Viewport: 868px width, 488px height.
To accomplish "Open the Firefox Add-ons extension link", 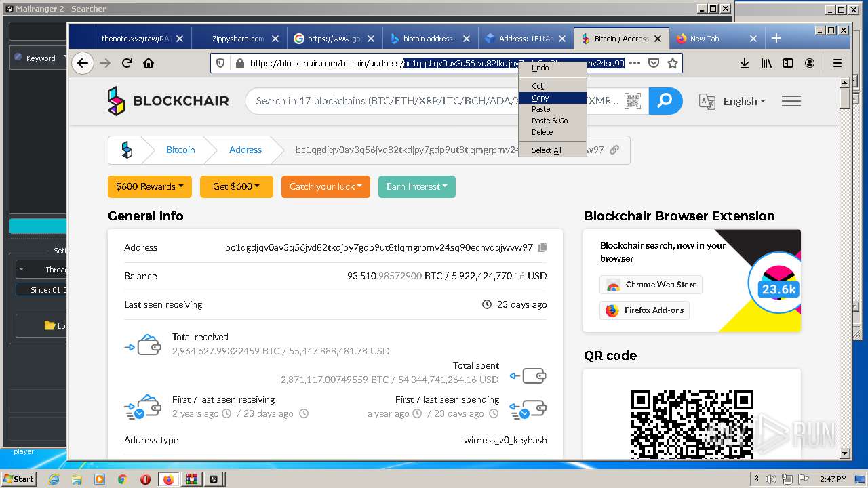I will (x=645, y=310).
